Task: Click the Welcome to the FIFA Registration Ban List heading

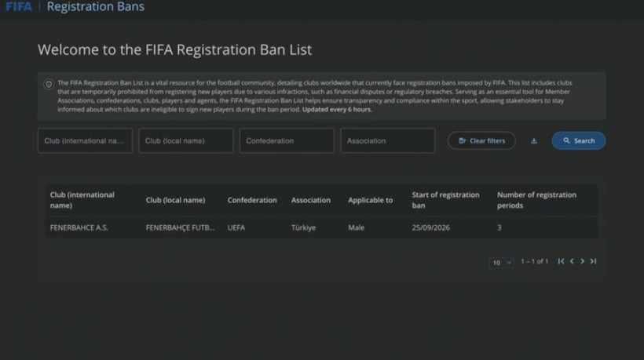Action: [174, 49]
